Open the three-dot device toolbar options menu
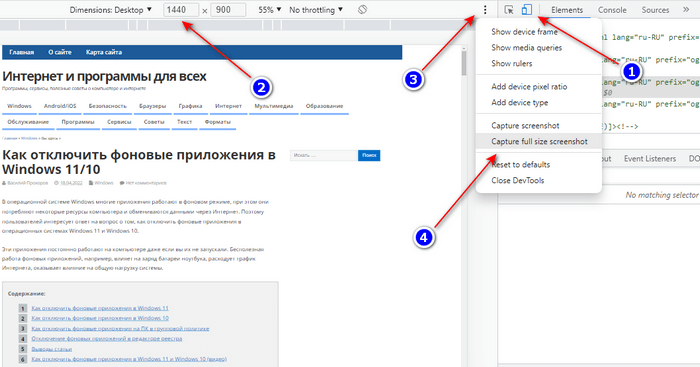 (x=485, y=10)
